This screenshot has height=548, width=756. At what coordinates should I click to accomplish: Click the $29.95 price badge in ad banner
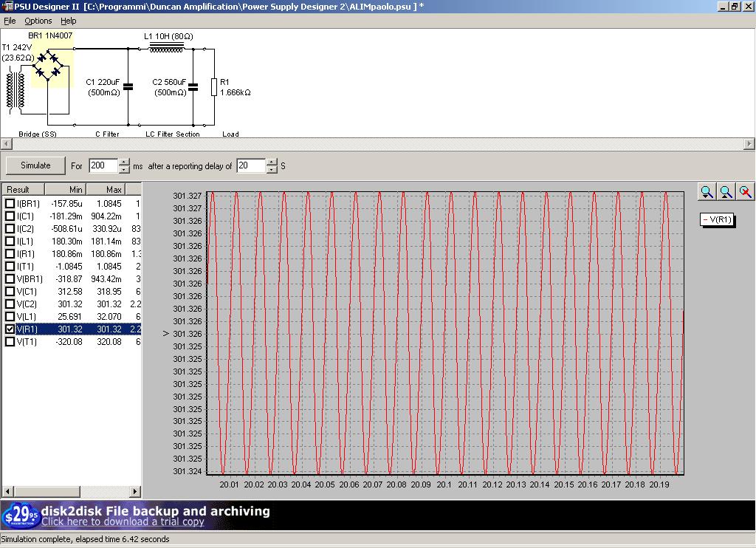(x=19, y=516)
